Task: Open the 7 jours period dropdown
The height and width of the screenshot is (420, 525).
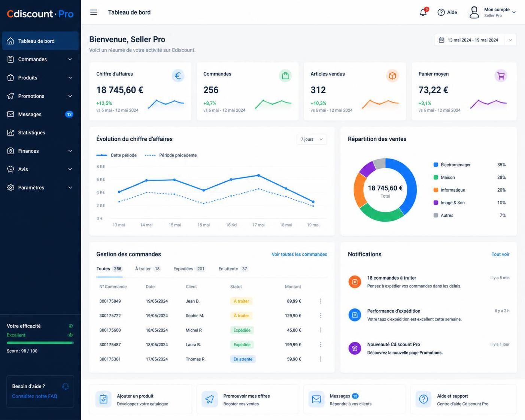Action: [312, 139]
